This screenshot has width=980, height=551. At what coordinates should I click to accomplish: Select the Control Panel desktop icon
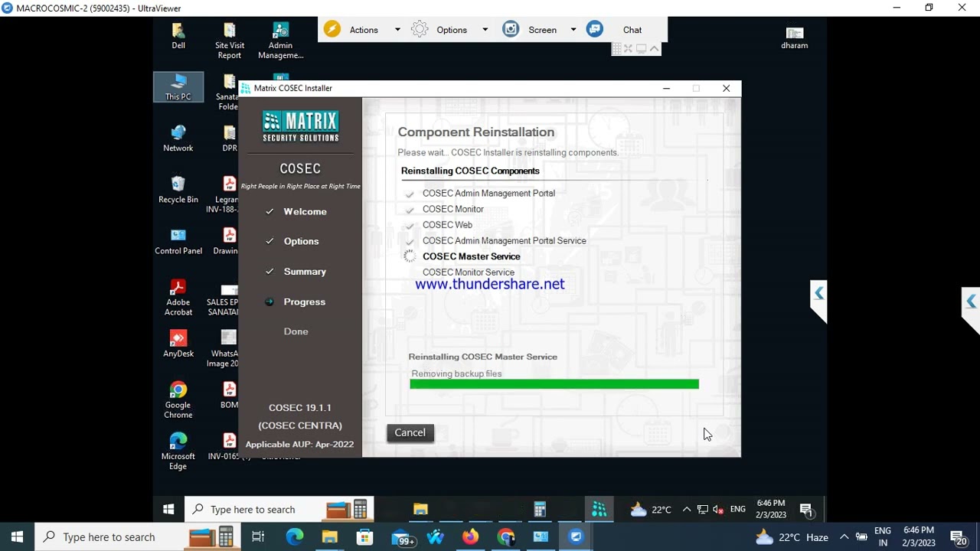[x=178, y=241]
